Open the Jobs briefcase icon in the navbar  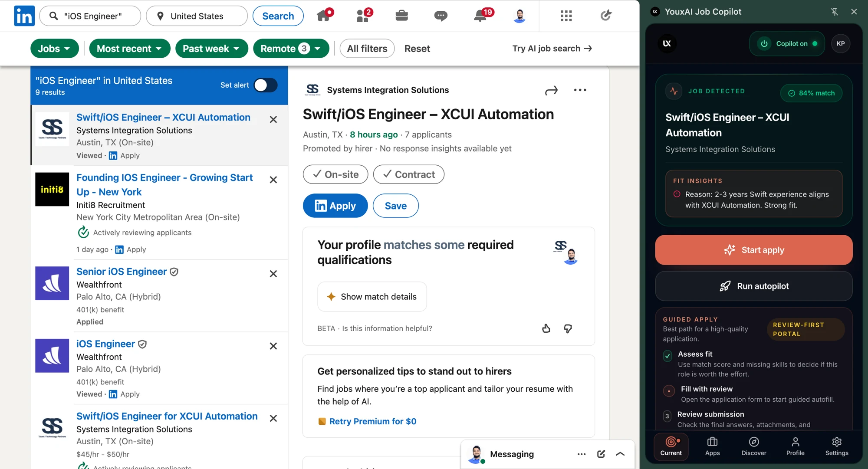click(401, 16)
